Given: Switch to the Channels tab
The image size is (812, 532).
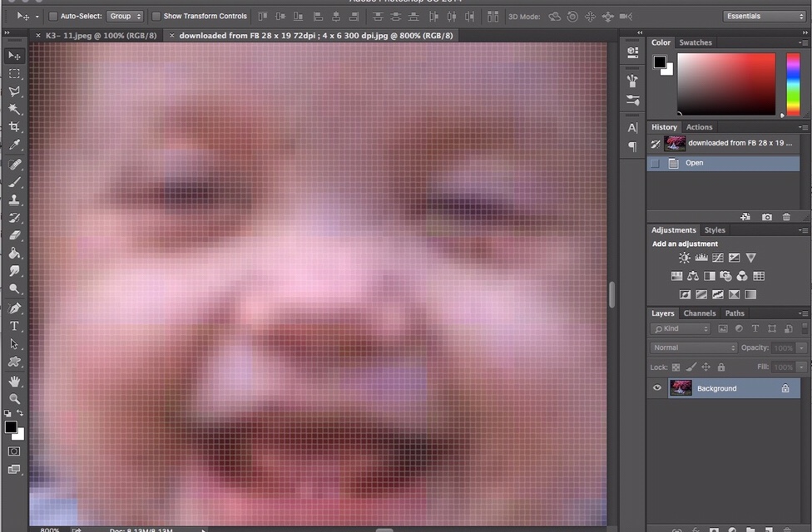Looking at the screenshot, I should tap(700, 313).
